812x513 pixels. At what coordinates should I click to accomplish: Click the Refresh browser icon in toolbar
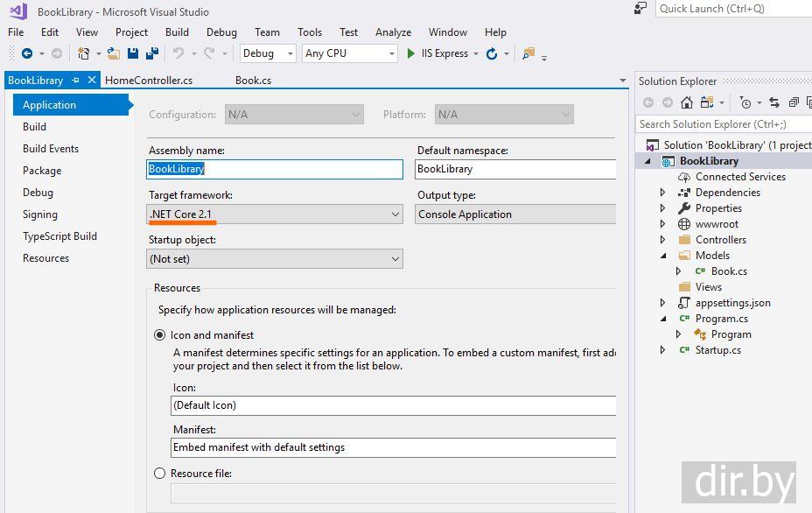click(492, 53)
